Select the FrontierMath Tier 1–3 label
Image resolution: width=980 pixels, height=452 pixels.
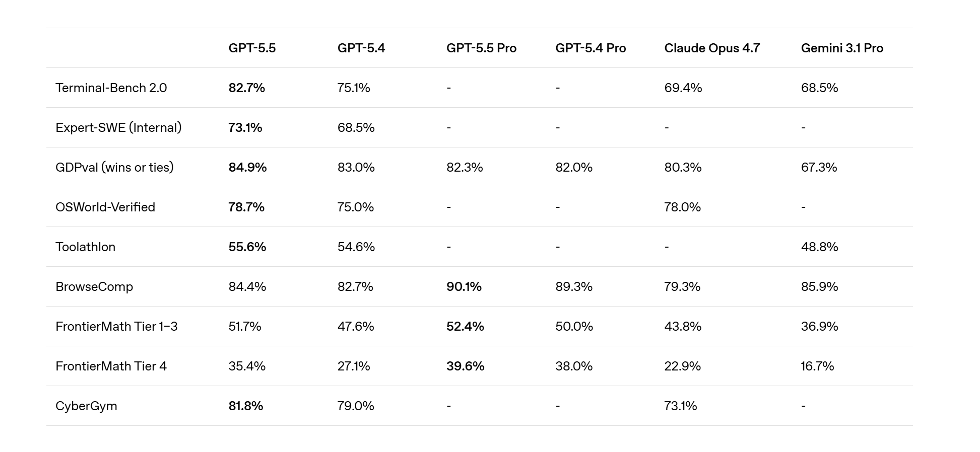[116, 327]
